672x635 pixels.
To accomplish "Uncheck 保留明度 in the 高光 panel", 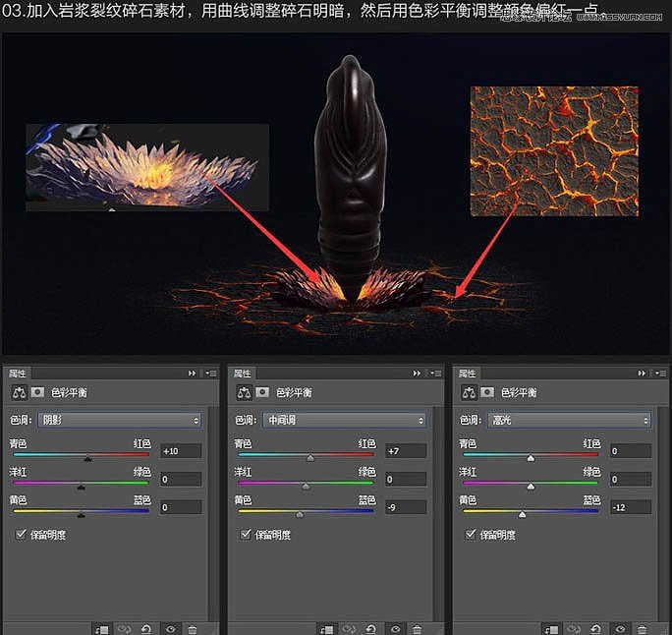I will click(x=470, y=534).
